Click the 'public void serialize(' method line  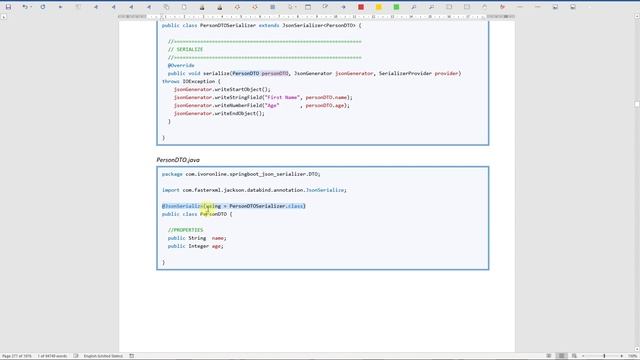[x=314, y=73]
